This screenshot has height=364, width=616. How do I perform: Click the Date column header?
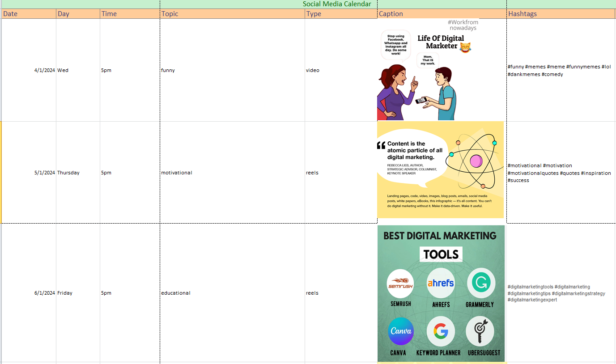click(29, 14)
